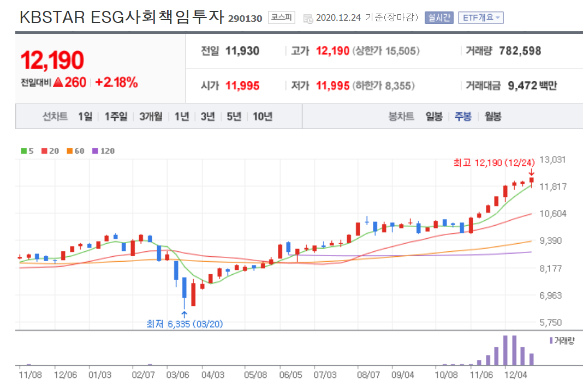Click the 8,177 price axis label
The height and width of the screenshot is (392, 583).
coord(551,268)
